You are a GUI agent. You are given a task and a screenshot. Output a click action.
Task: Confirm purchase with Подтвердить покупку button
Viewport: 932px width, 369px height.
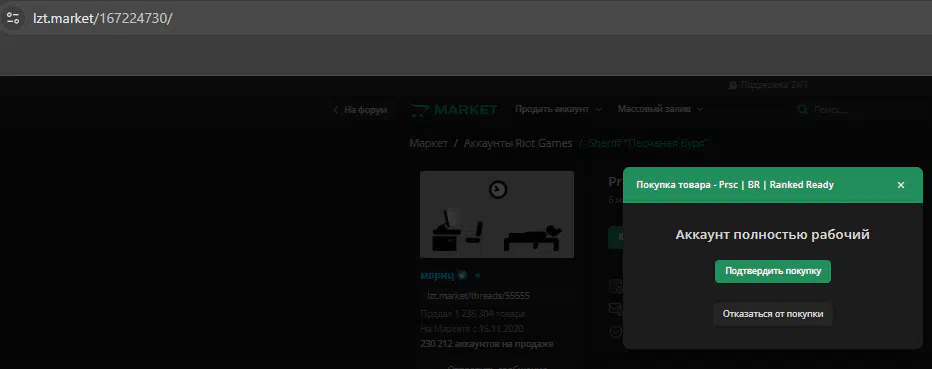[x=773, y=271]
